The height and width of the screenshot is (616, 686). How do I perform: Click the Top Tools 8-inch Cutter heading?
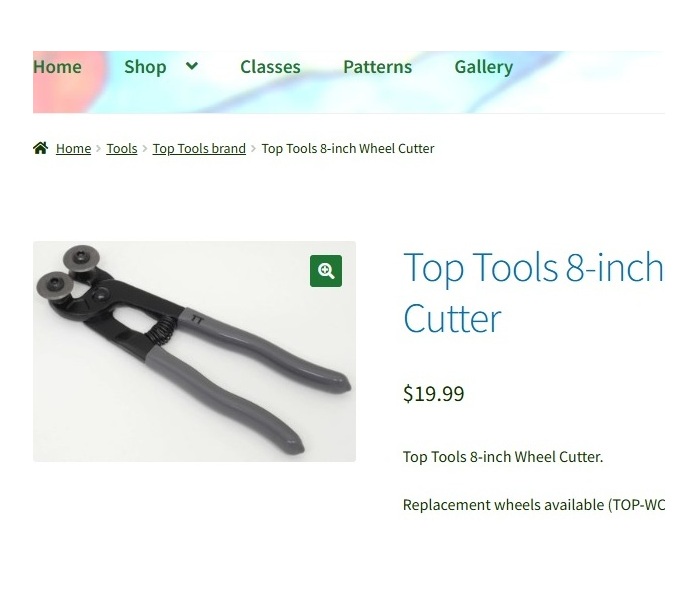(x=534, y=292)
